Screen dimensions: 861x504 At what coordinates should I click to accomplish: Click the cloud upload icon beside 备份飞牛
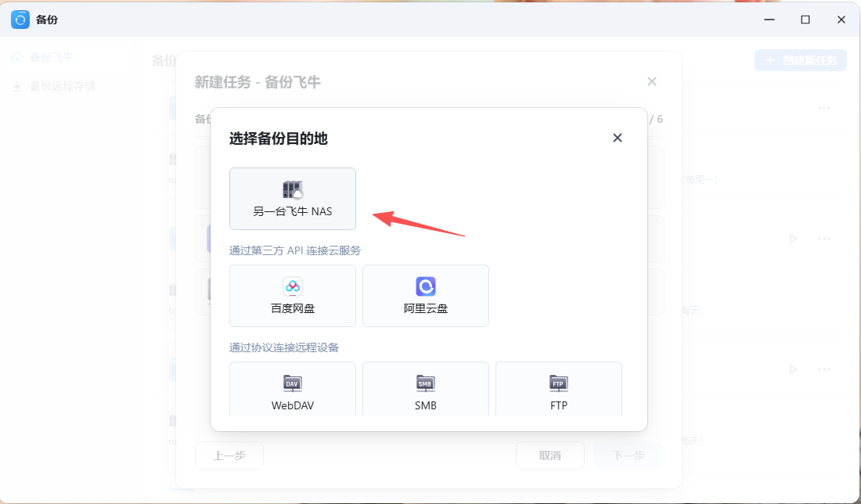pyautogui.click(x=17, y=57)
